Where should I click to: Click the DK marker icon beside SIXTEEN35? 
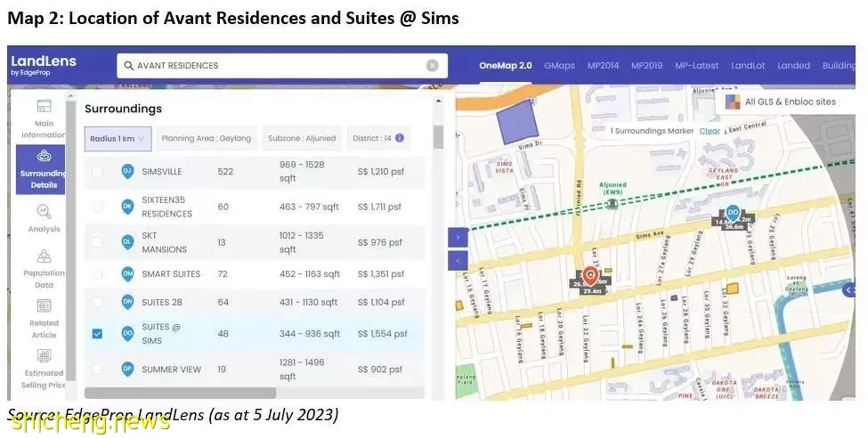click(x=127, y=207)
